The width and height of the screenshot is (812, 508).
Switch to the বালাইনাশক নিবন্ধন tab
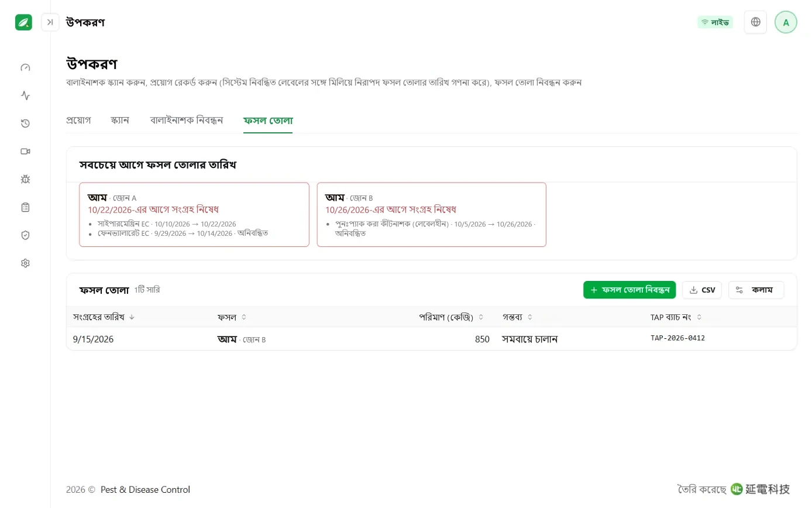click(187, 121)
